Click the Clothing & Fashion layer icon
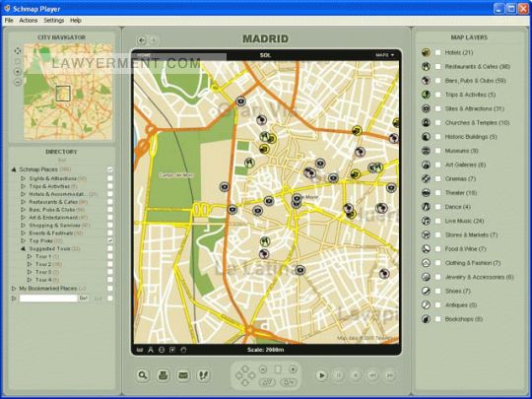Image resolution: width=532 pixels, height=399 pixels. (426, 263)
